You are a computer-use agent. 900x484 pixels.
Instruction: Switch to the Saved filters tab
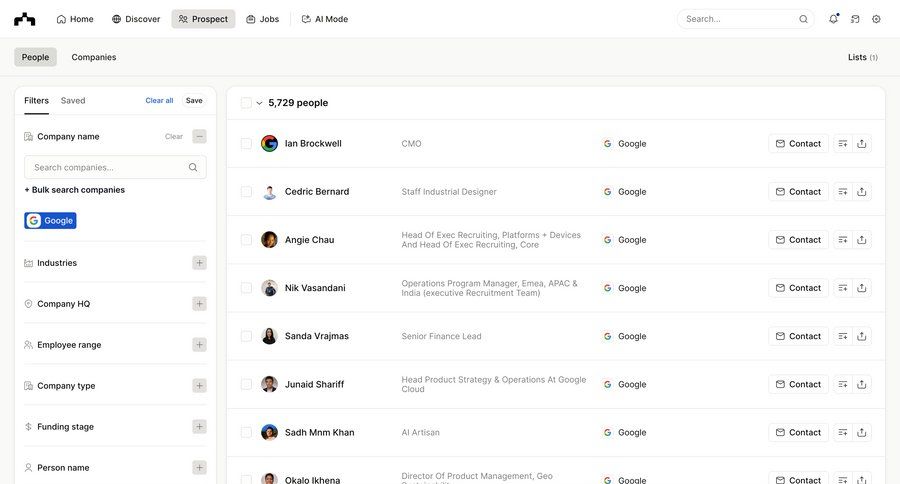pos(73,100)
